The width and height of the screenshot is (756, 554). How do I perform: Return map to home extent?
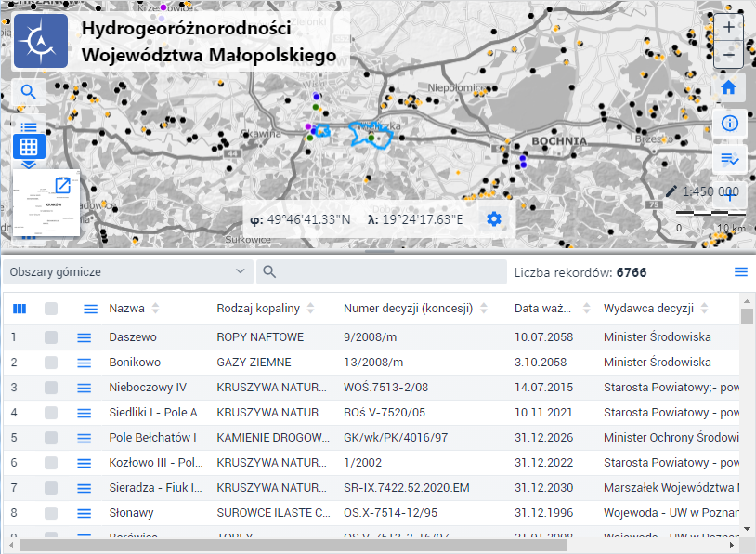pos(729,87)
